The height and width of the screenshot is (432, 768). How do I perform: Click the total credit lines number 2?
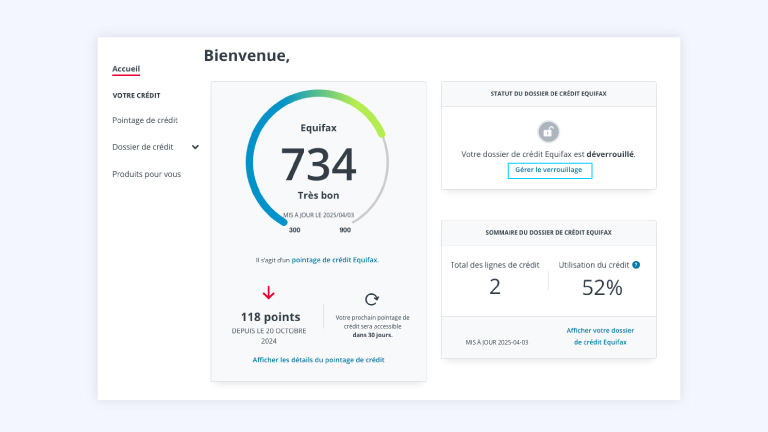[495, 288]
